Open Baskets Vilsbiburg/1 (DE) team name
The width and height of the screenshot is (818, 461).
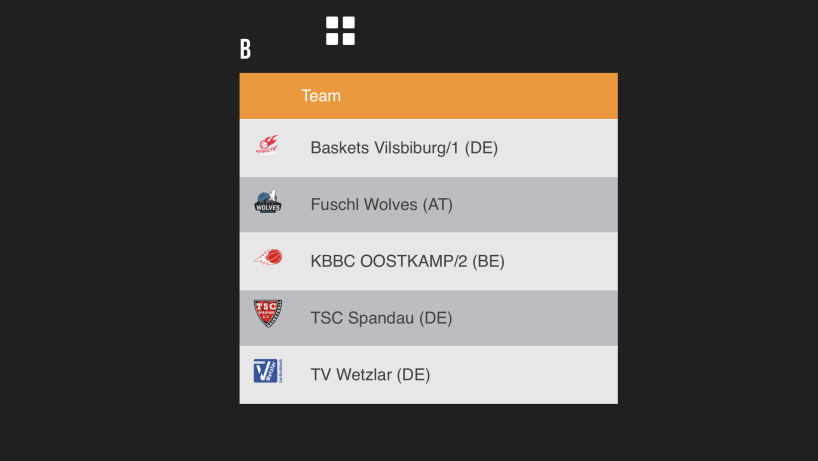pos(404,148)
